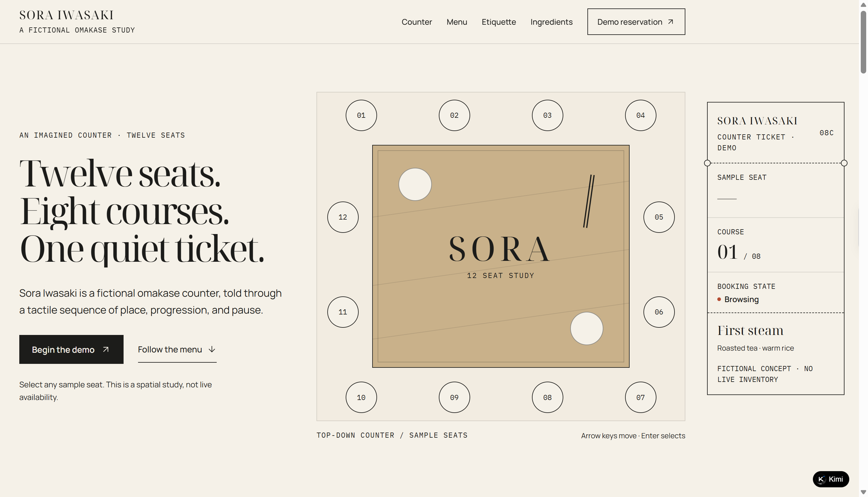
Task: Select seat 02 on the counter map
Action: coord(454,115)
